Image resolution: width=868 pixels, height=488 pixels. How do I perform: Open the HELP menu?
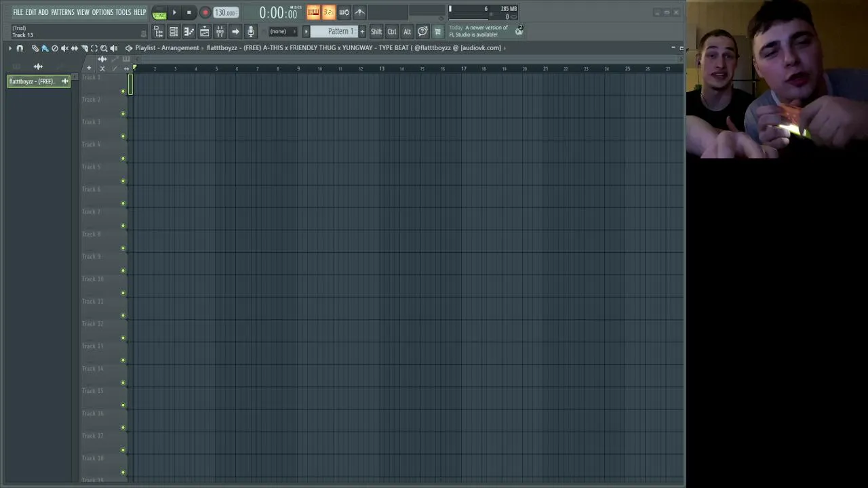140,12
